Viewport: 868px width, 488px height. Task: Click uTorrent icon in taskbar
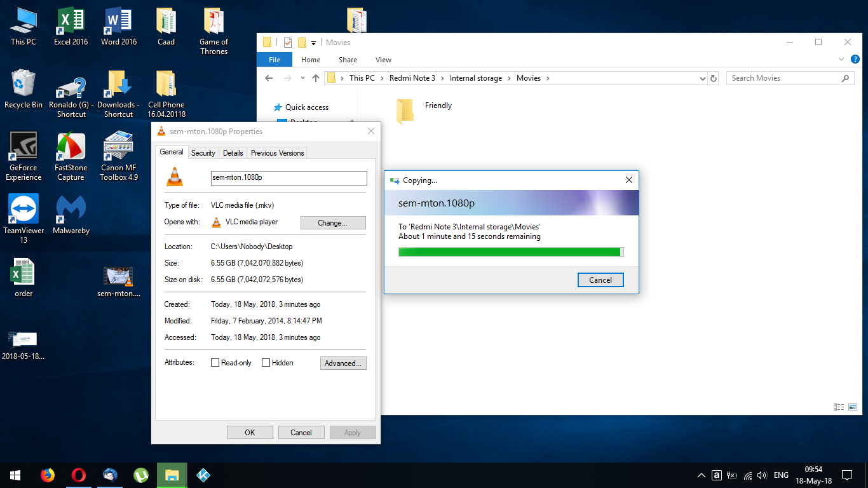pos(141,475)
